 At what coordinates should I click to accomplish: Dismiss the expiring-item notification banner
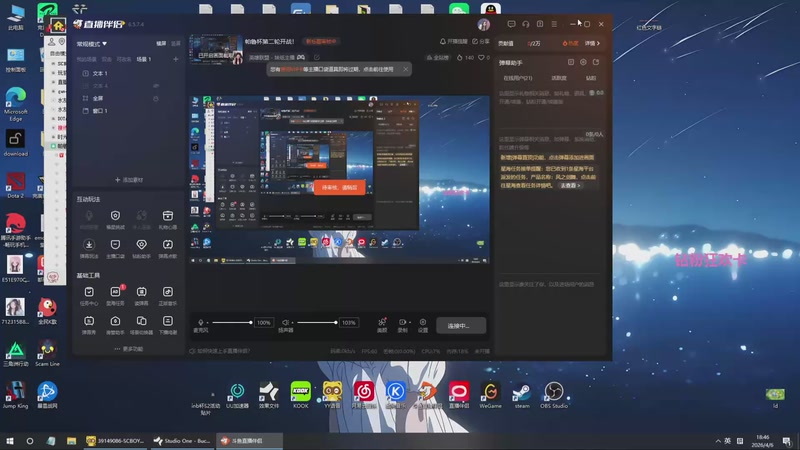coord(406,69)
